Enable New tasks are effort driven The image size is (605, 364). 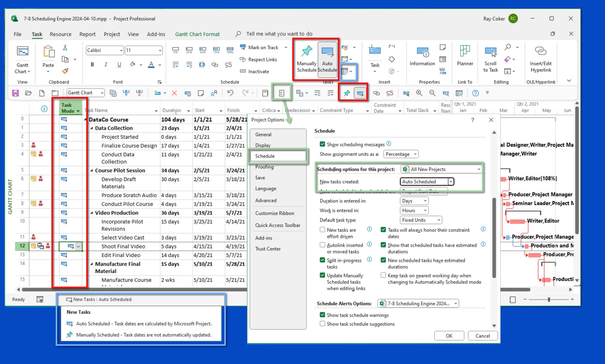[322, 230]
